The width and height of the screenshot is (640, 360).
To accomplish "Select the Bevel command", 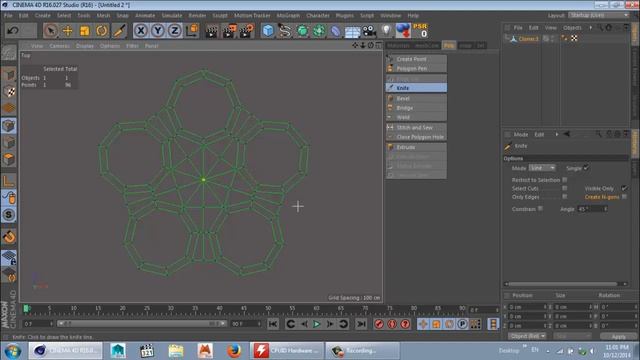I will tap(416, 98).
